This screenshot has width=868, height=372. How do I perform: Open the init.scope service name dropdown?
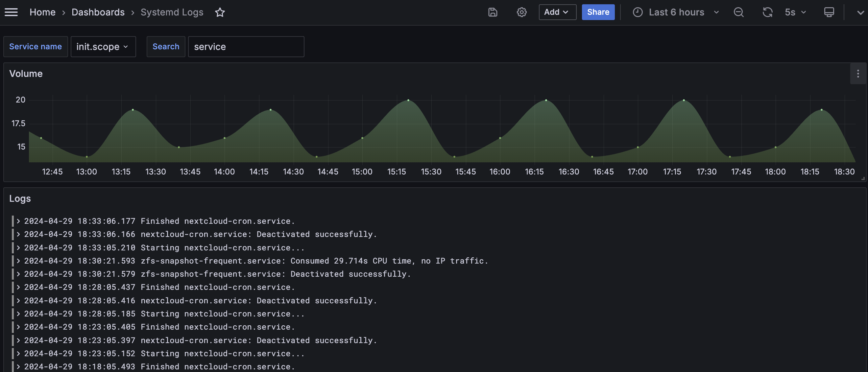(x=103, y=47)
